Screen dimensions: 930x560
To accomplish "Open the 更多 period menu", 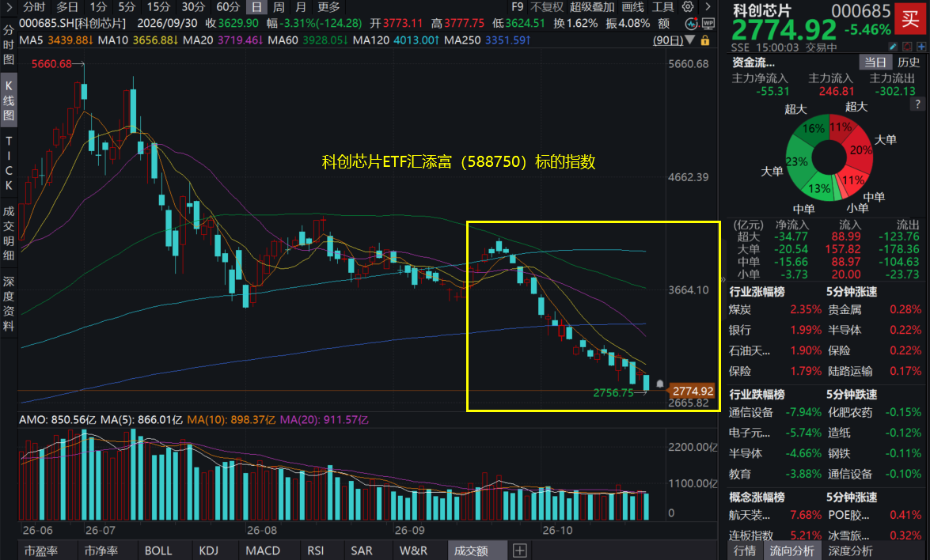I will [328, 7].
